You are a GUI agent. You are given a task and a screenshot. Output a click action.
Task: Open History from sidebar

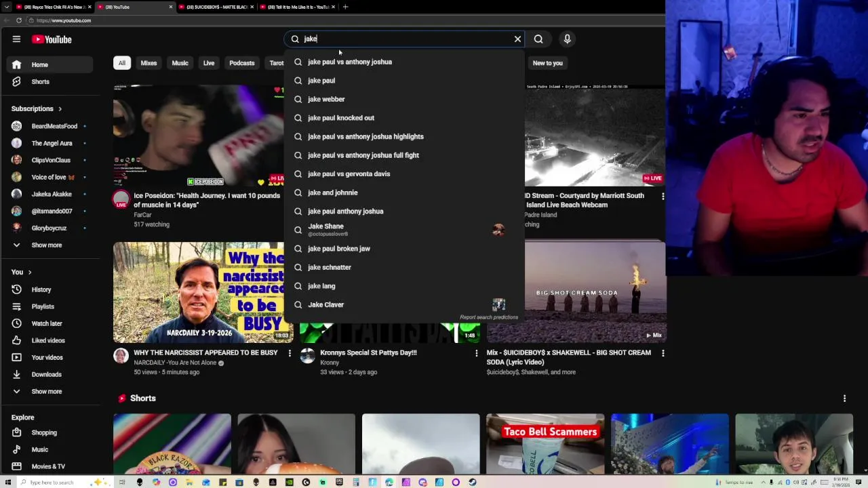click(x=50, y=289)
